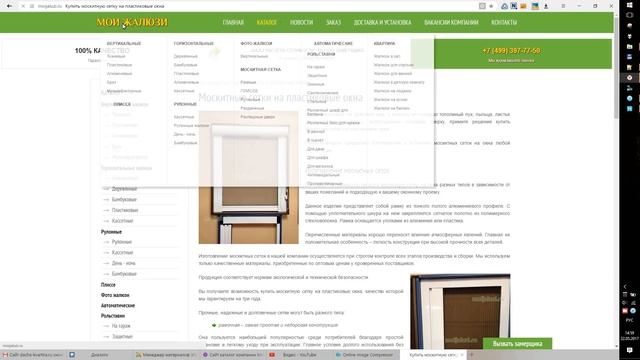Open the ГЛАВНАЯ navigation item
The width and height of the screenshot is (640, 360).
(233, 22)
